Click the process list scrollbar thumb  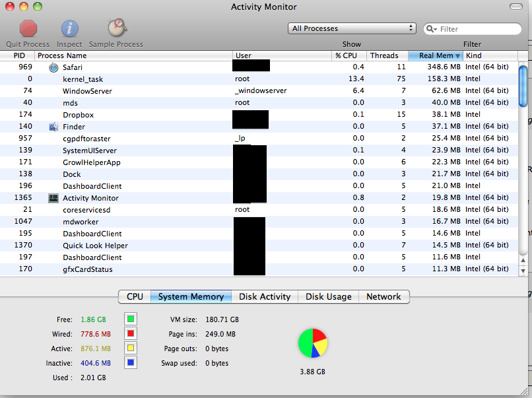coord(523,86)
